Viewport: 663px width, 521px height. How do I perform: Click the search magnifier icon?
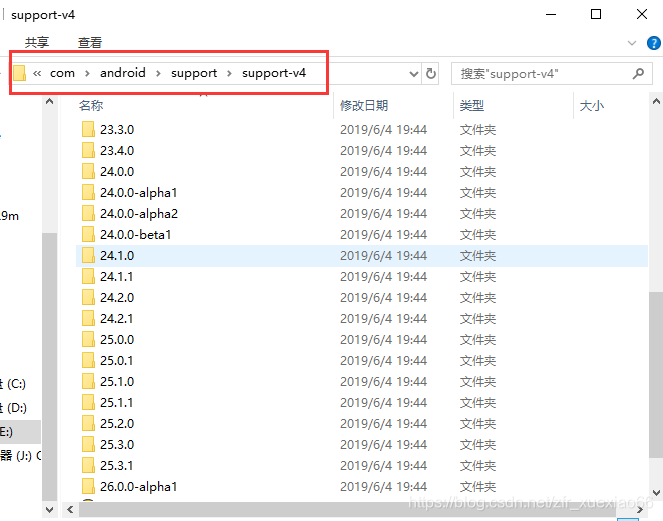638,74
